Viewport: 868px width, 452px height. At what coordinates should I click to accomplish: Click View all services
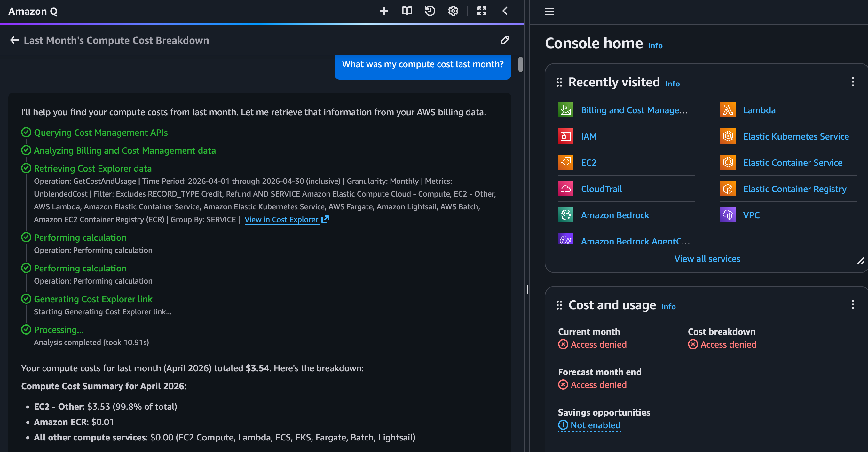point(707,259)
